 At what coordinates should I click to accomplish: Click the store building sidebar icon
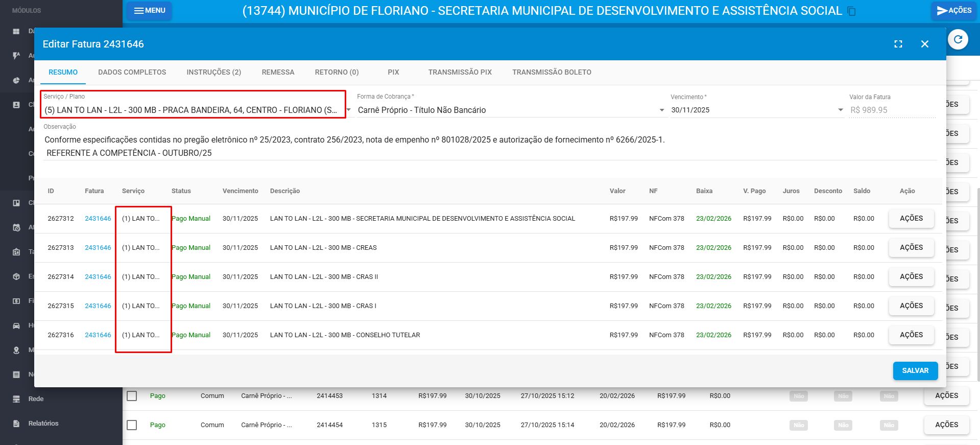tap(16, 252)
